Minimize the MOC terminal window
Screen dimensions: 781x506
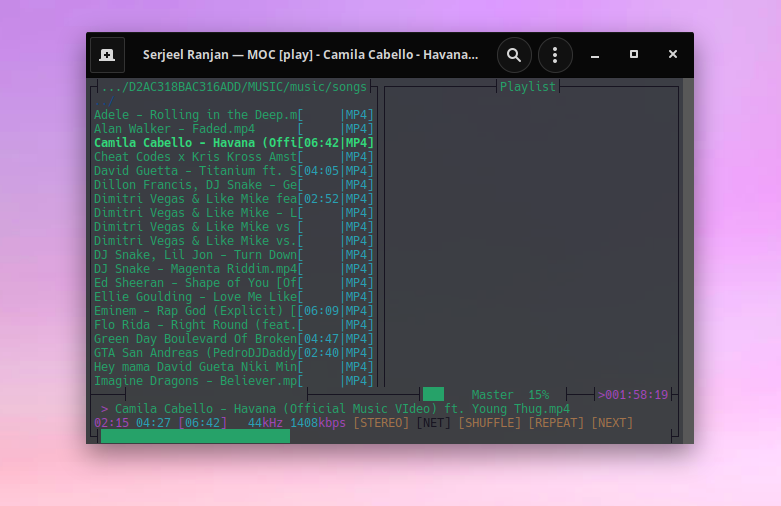[x=595, y=55]
